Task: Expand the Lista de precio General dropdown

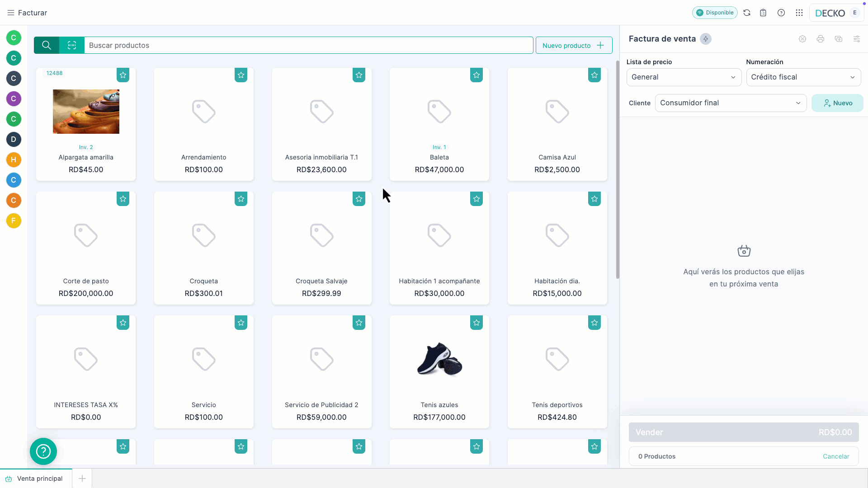Action: click(684, 77)
